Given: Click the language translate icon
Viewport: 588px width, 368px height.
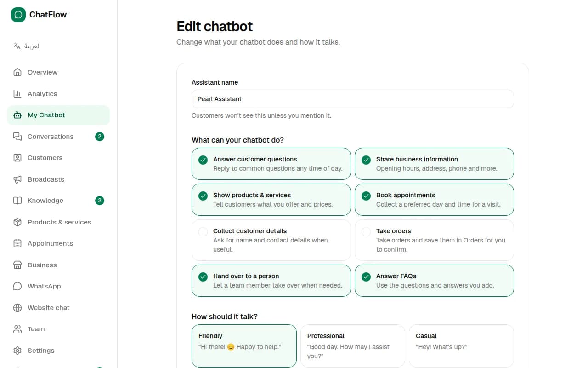Looking at the screenshot, I should pyautogui.click(x=17, y=46).
